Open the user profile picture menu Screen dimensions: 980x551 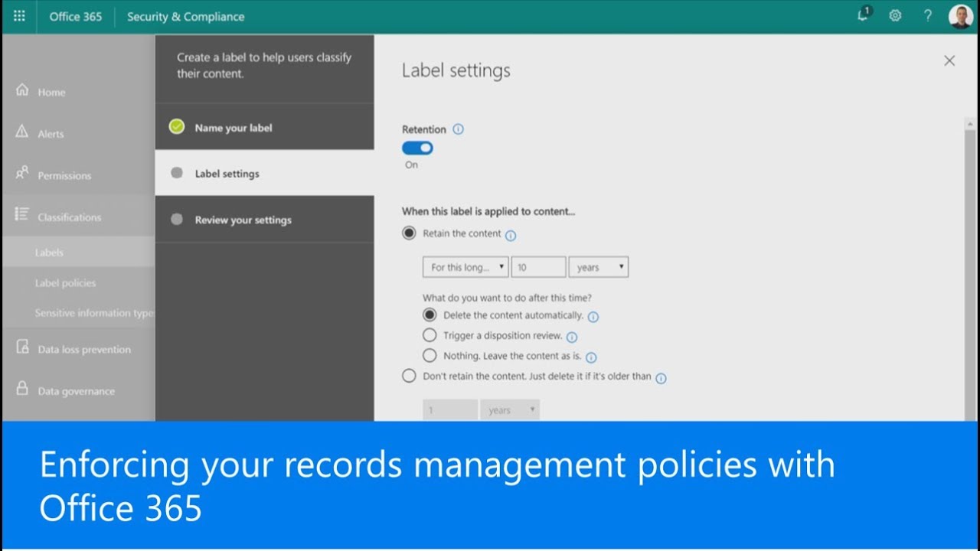(x=960, y=16)
